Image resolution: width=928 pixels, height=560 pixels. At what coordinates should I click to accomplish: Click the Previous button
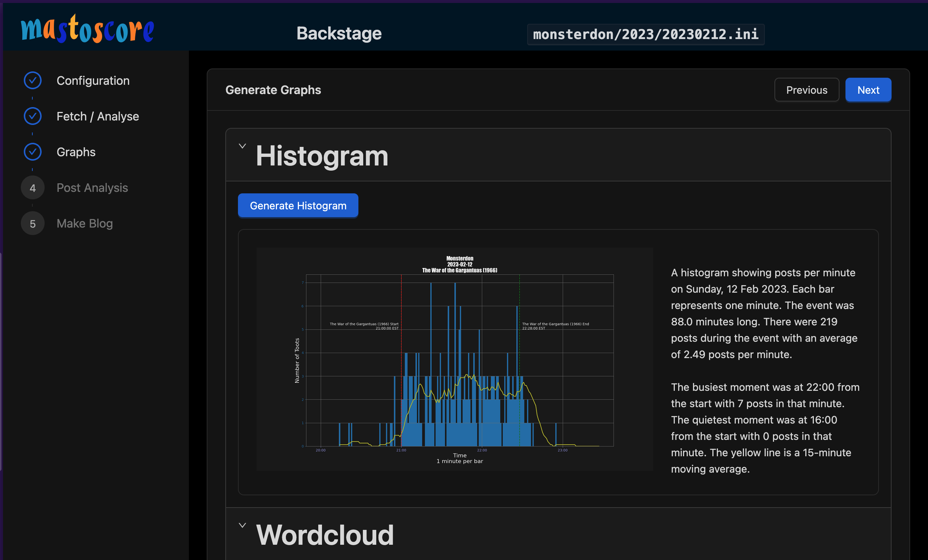click(x=806, y=90)
